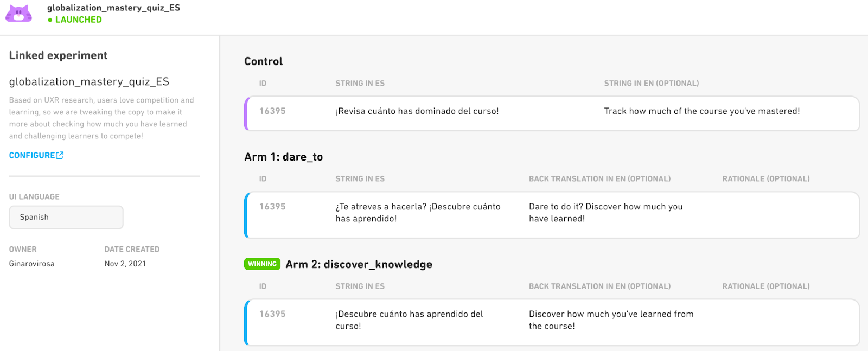Click RATIONALE (OPTIONAL) header under Arm 1

(766, 179)
